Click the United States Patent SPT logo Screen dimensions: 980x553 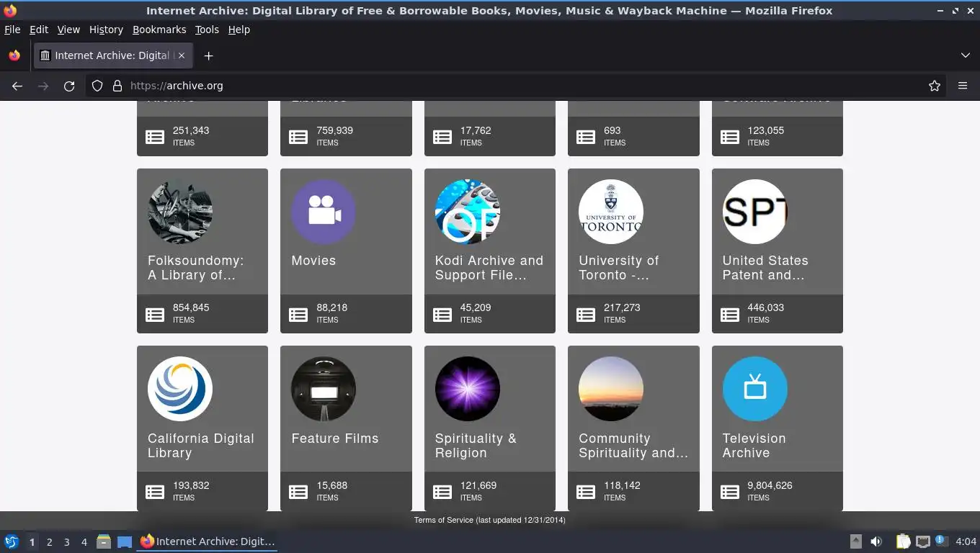coord(755,212)
